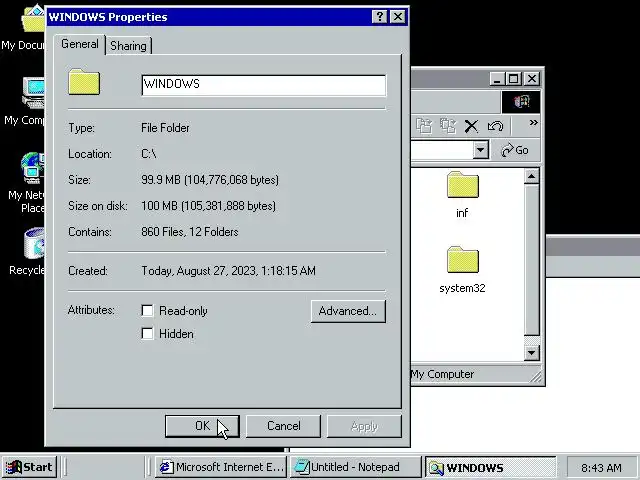640x480 pixels.
Task: Click the question mark help button
Action: (x=380, y=17)
